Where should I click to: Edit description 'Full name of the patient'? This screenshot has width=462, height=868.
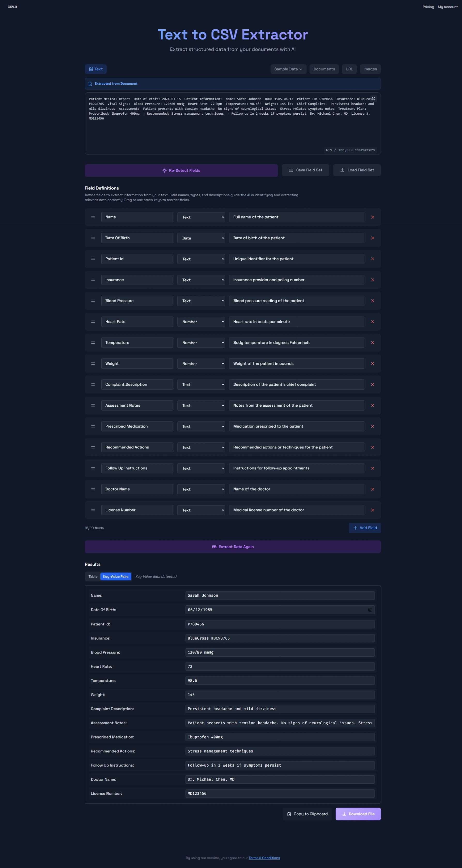296,217
